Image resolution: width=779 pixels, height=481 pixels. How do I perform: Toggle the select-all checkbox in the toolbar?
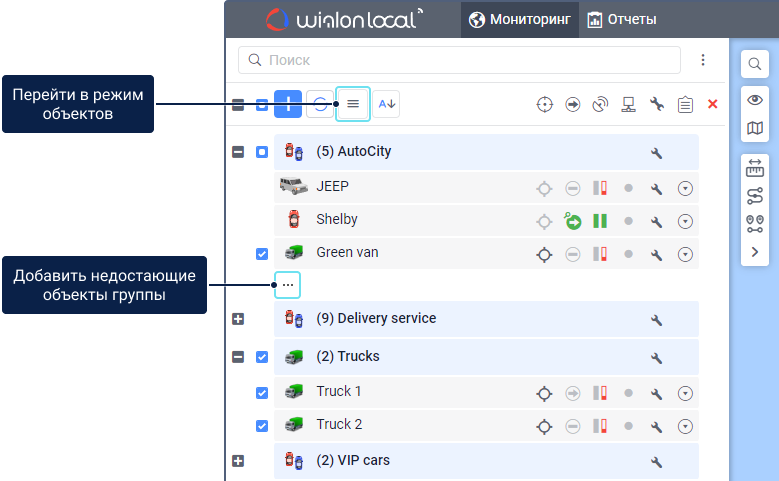click(x=262, y=104)
